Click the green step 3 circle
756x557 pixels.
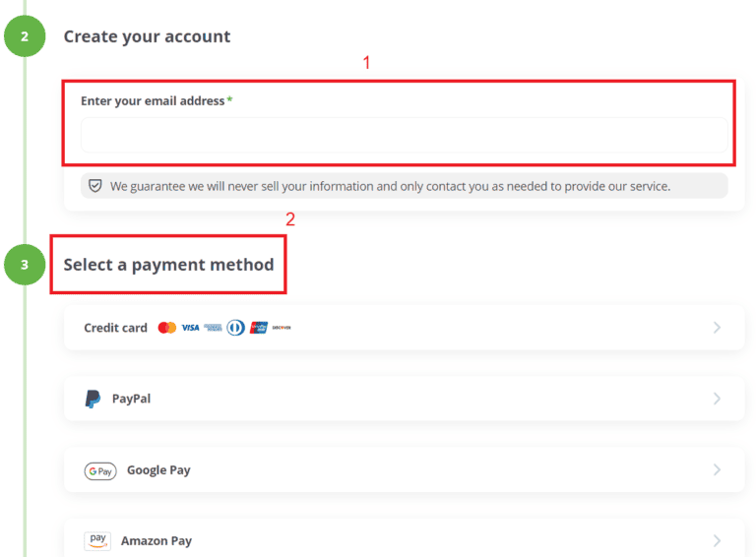click(x=25, y=265)
